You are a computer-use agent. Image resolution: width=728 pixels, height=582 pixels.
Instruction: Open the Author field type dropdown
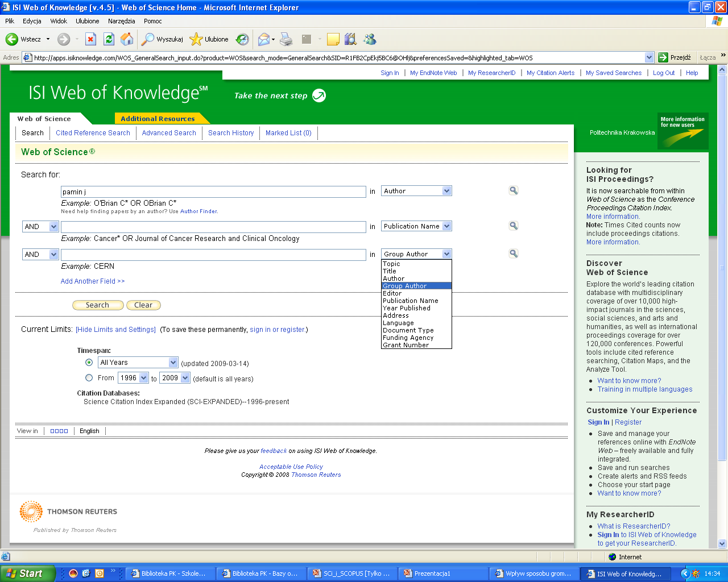pos(416,191)
